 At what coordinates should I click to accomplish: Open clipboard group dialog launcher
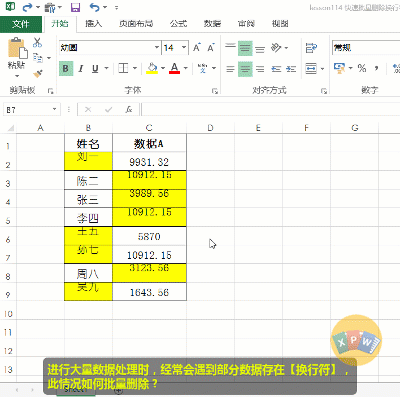51,91
